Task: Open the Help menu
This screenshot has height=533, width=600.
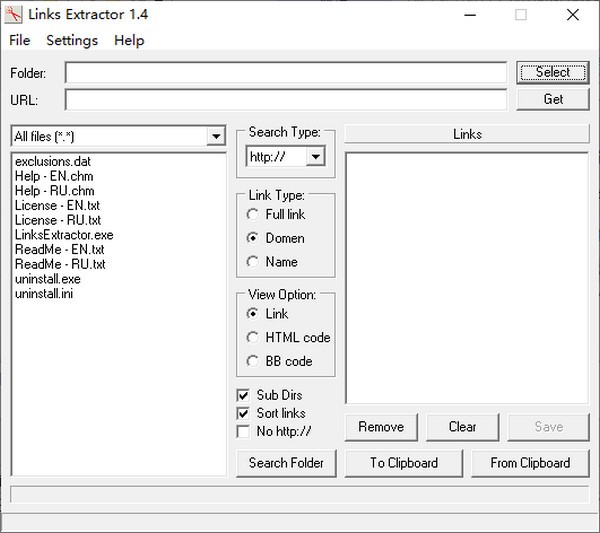Action: pos(129,40)
